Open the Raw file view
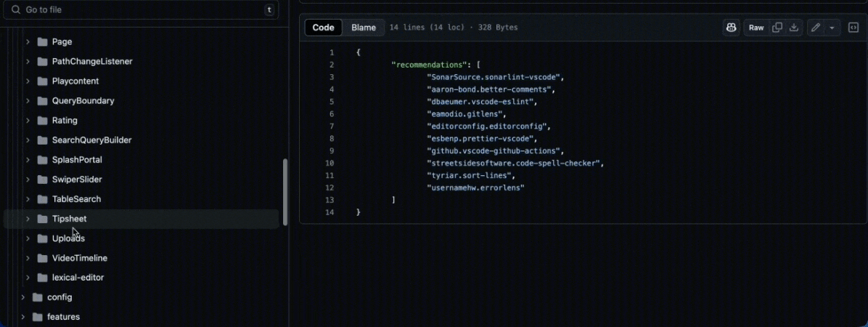 [x=756, y=28]
